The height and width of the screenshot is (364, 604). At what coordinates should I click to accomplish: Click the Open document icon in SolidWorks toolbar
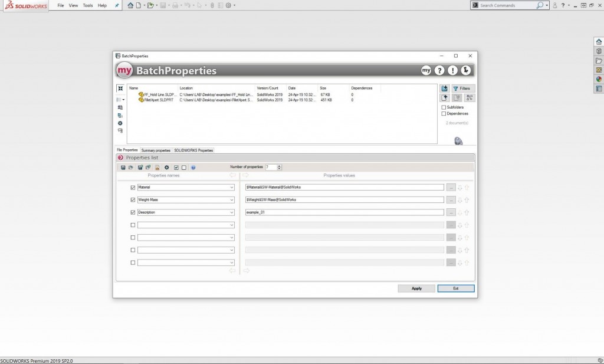pyautogui.click(x=150, y=5)
